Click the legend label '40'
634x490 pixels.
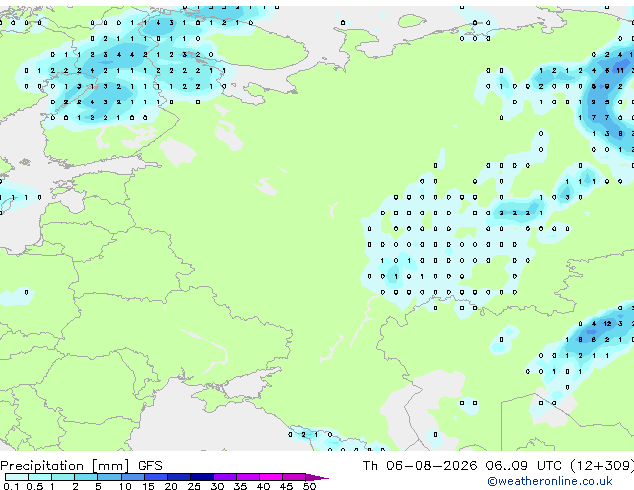click(x=263, y=486)
